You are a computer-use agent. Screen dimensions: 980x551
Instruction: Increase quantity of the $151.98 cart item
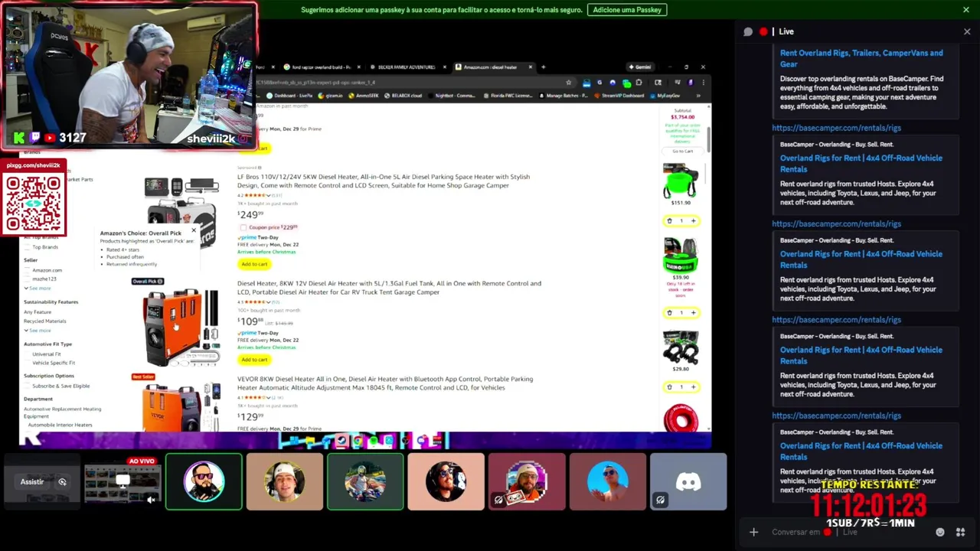pyautogui.click(x=694, y=221)
